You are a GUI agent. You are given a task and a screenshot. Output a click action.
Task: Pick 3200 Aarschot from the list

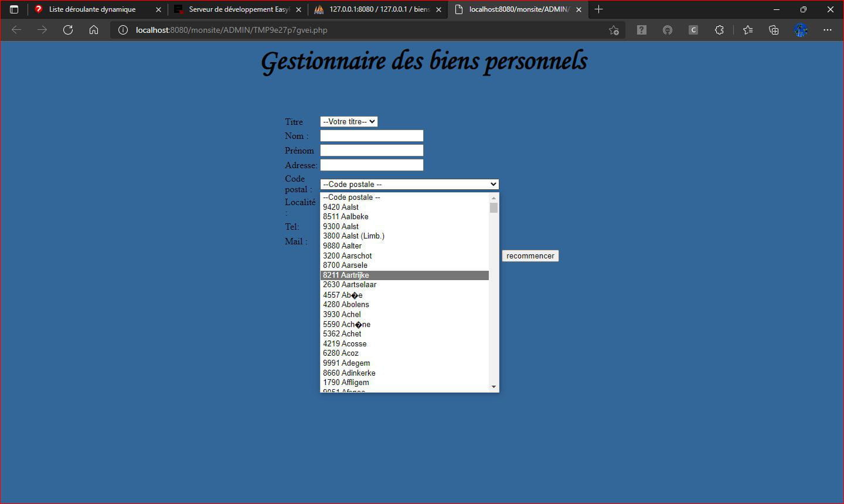pos(404,256)
